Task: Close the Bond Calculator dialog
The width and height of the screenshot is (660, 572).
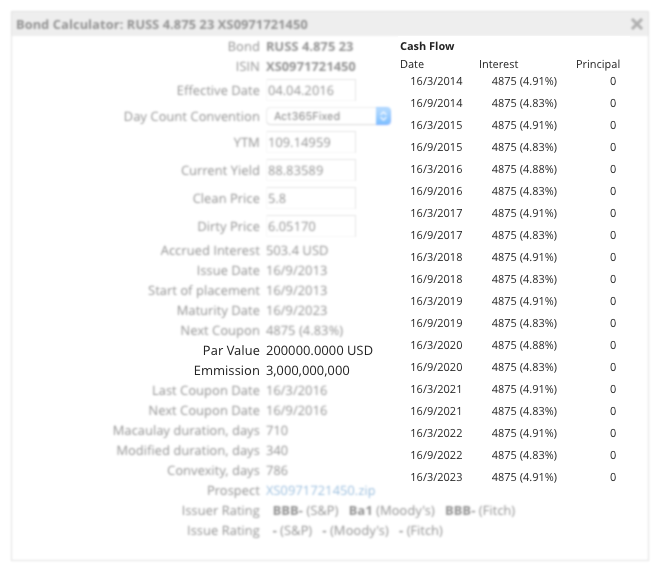Action: click(636, 24)
